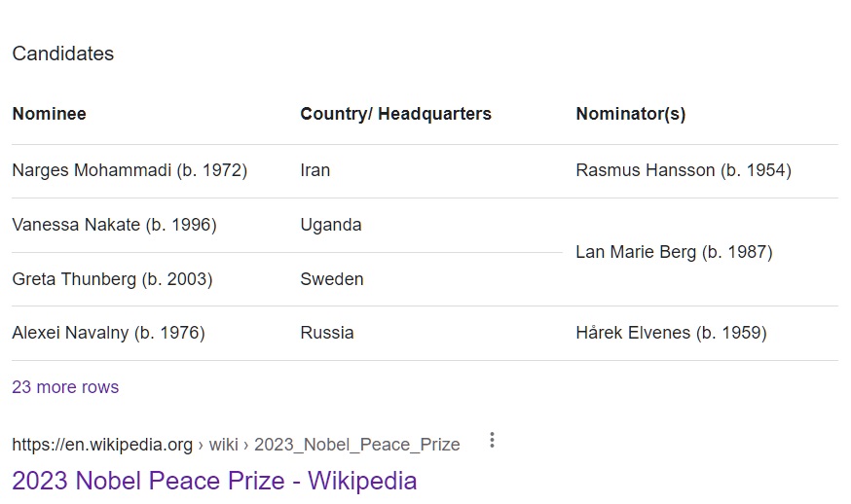The width and height of the screenshot is (851, 504).
Task: Click the '2023_Nobel_Peace_Prize' breadcrumb segment
Action: (356, 445)
